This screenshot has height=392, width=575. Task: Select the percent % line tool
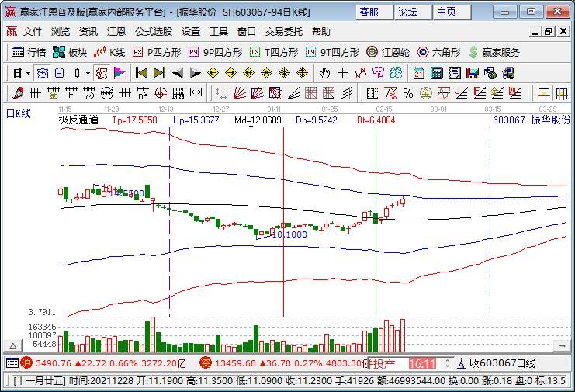pyautogui.click(x=408, y=93)
